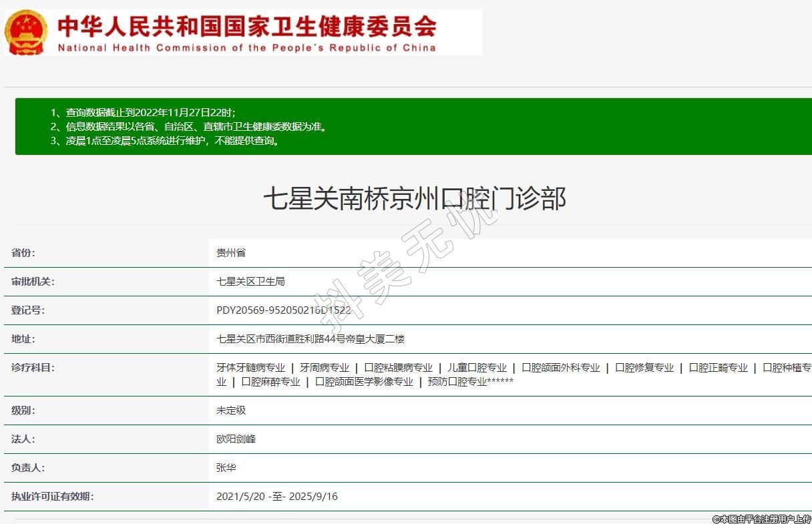Select the second notice about provincial data
The height and width of the screenshot is (524, 812).
tap(189, 127)
